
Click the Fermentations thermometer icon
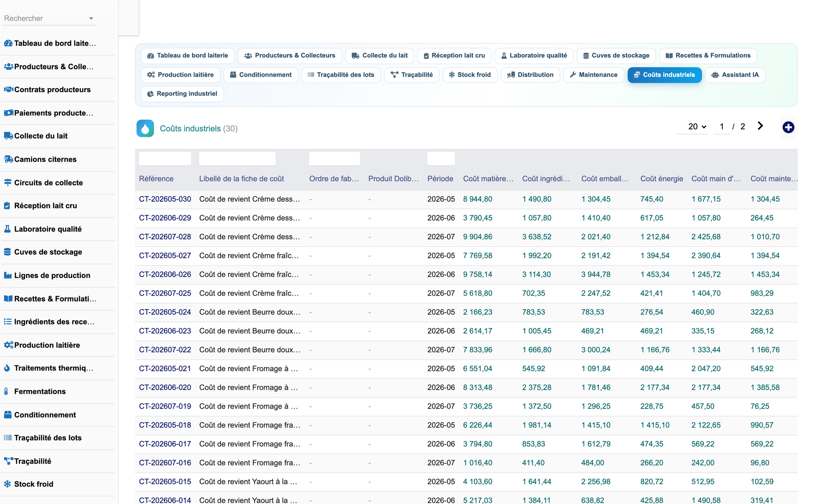[x=6, y=391]
